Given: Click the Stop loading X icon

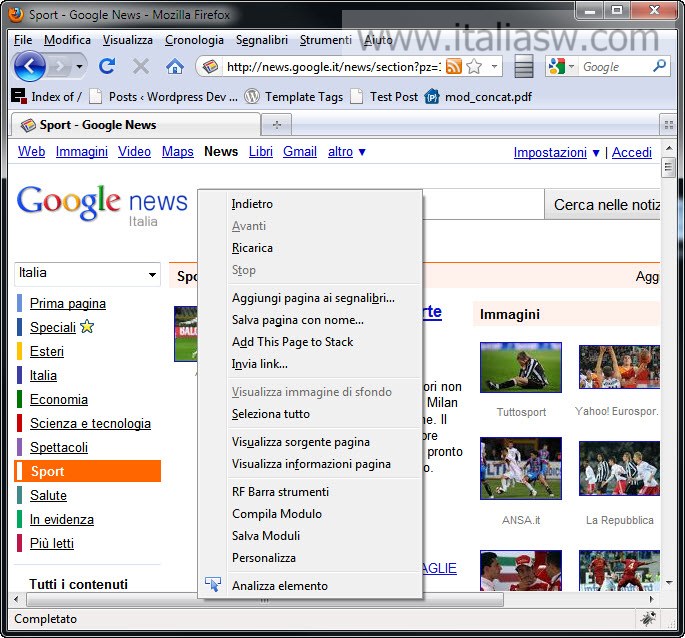Looking at the screenshot, I should (x=140, y=67).
